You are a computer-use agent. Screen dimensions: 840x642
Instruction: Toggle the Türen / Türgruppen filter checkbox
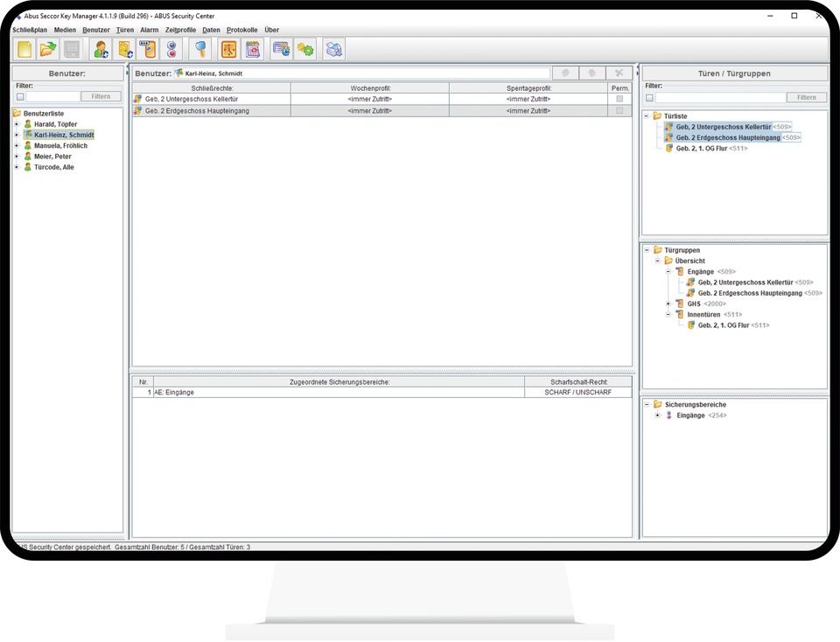[649, 98]
